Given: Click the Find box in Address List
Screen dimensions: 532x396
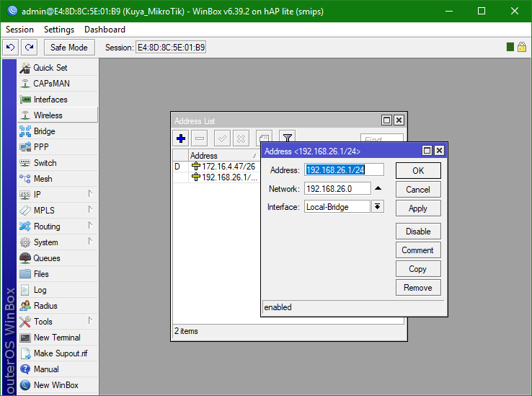Looking at the screenshot, I should coord(381,138).
